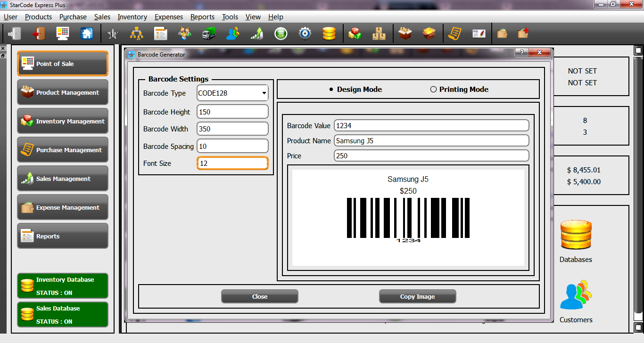
Task: Click the colorful customers toolbar icon
Action: pyautogui.click(x=233, y=33)
